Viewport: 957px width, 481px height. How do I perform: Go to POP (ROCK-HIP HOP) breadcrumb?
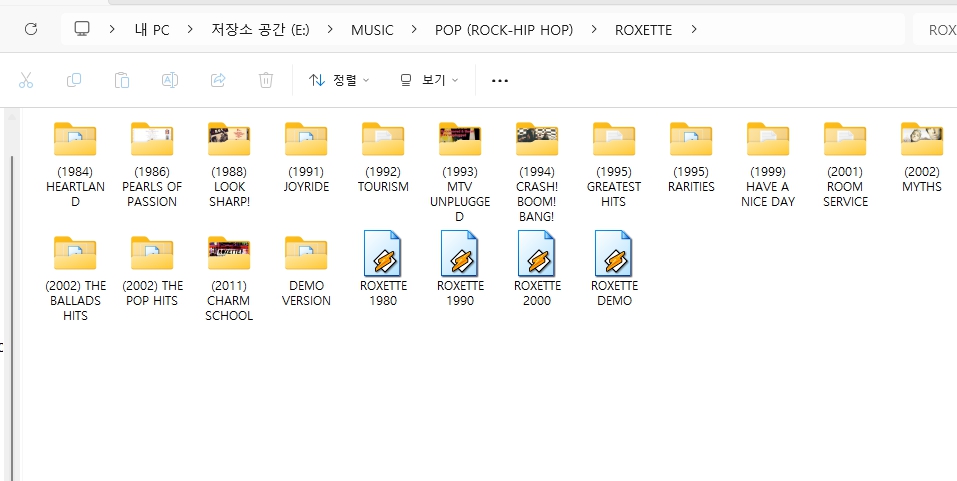(504, 30)
